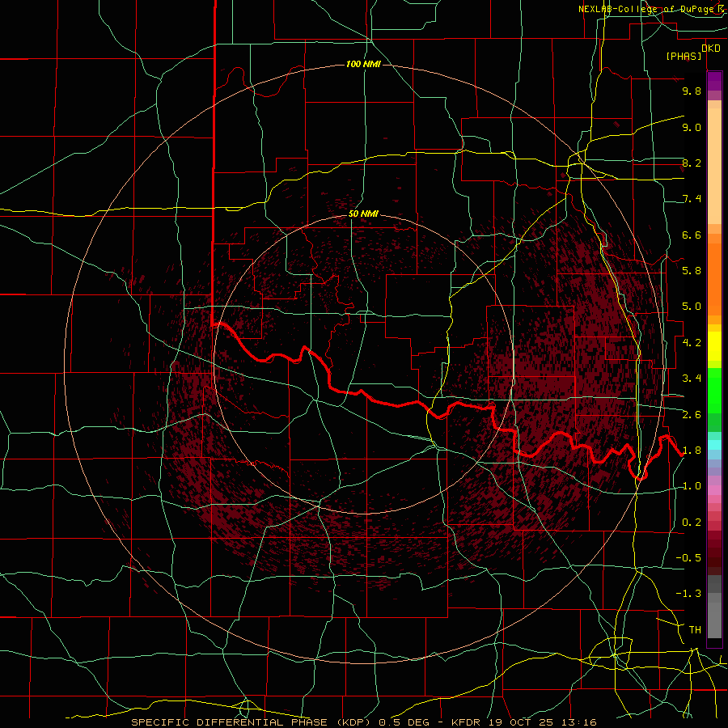Click the -0.5 value on the scale
Screen dimensions: 728x728
coord(688,558)
